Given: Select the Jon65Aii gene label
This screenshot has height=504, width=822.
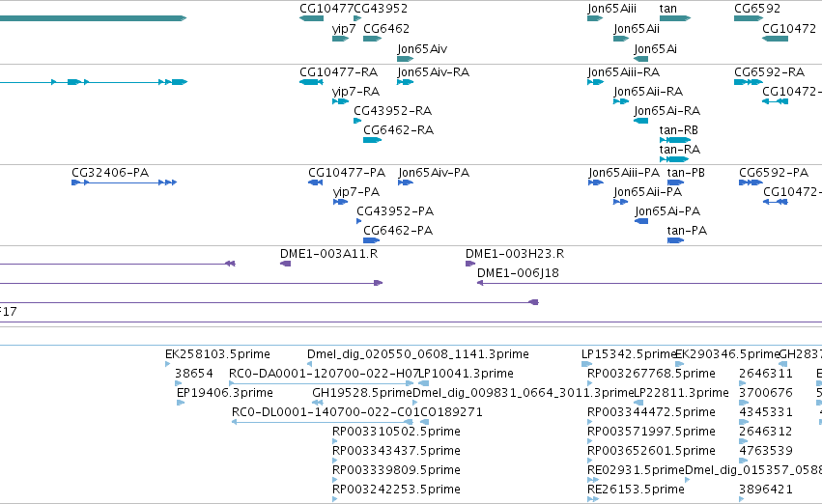Looking at the screenshot, I should [x=637, y=29].
